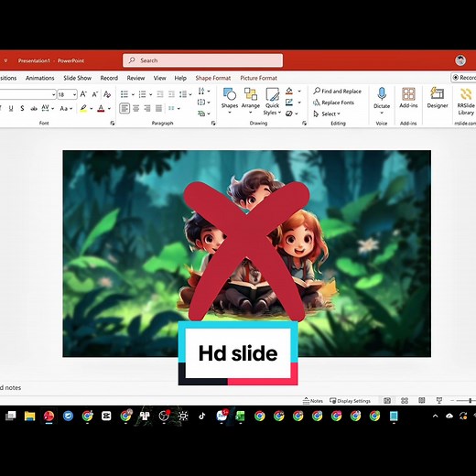Toggle Align Right paragraph
The image size is (476, 476).
pyautogui.click(x=147, y=108)
